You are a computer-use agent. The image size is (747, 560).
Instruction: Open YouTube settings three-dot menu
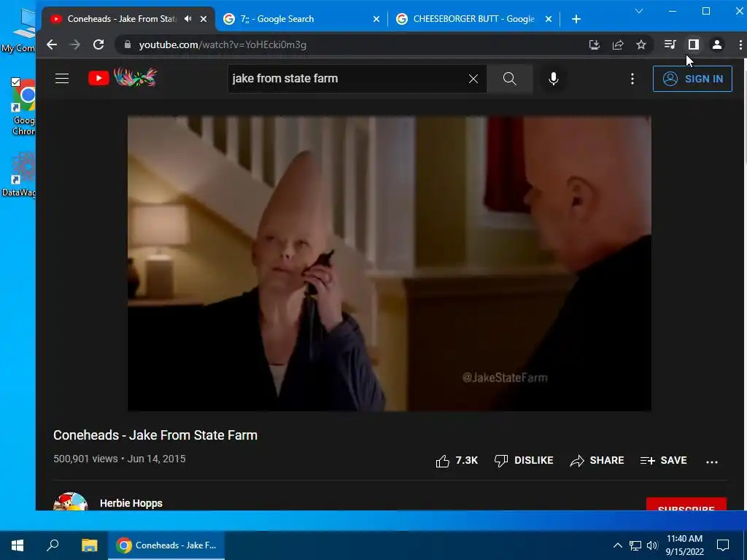tap(632, 79)
